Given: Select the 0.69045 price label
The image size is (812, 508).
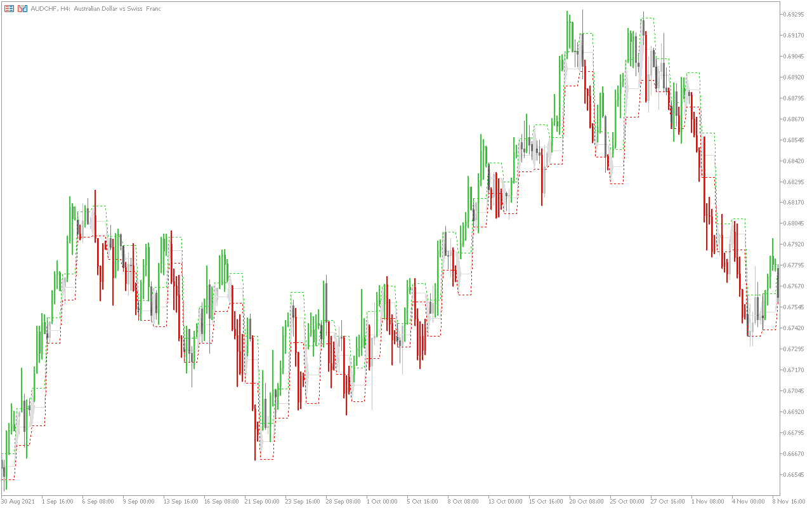Looking at the screenshot, I should (795, 56).
